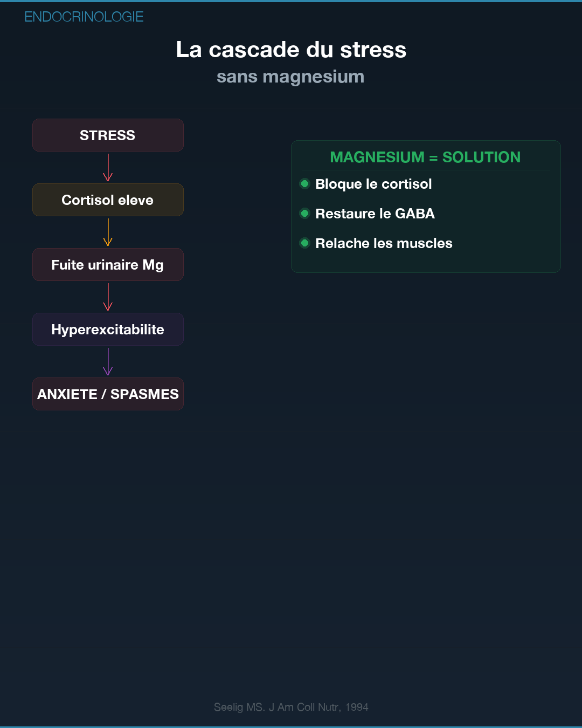Click the green bullet beside Restaure le GABA
582x728 pixels.
(304, 214)
